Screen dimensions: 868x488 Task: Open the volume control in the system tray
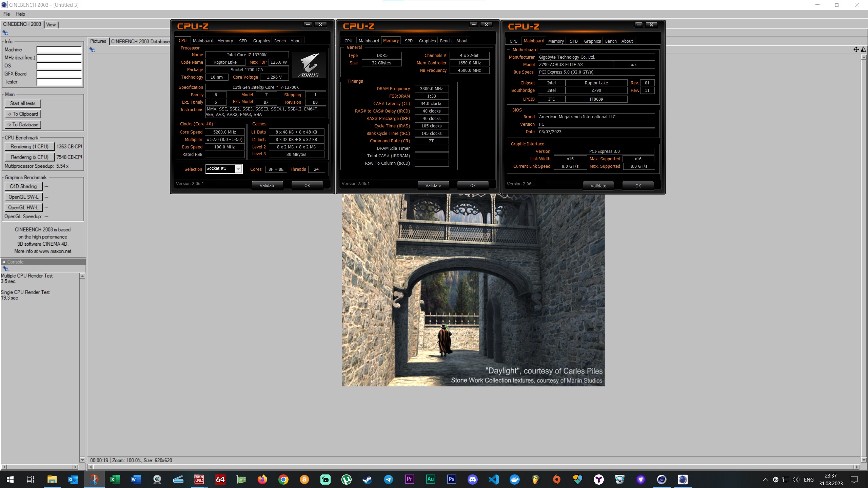pyautogui.click(x=795, y=480)
